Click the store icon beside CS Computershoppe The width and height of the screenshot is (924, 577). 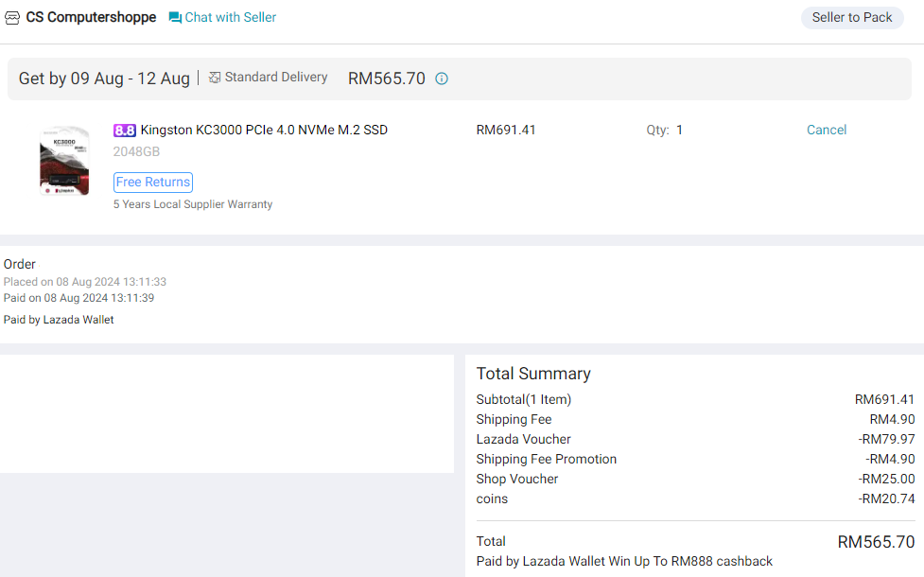coord(12,18)
